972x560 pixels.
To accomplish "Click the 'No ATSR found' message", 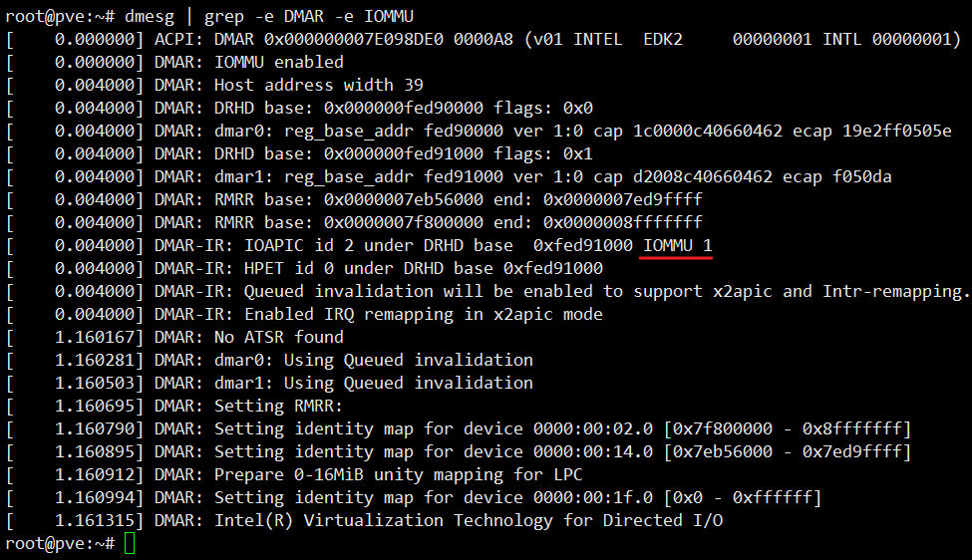I will point(278,337).
